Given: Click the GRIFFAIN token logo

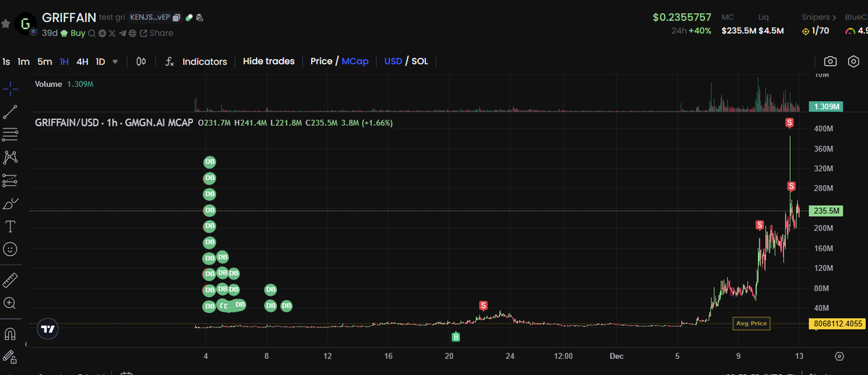Looking at the screenshot, I should [26, 23].
